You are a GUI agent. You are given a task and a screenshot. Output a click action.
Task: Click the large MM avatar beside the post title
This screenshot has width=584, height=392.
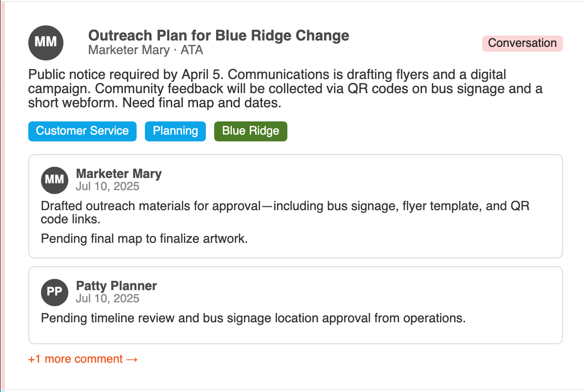46,43
